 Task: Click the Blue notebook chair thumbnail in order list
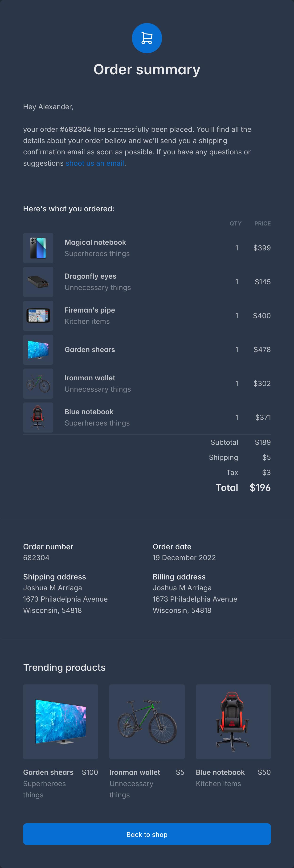pos(38,418)
